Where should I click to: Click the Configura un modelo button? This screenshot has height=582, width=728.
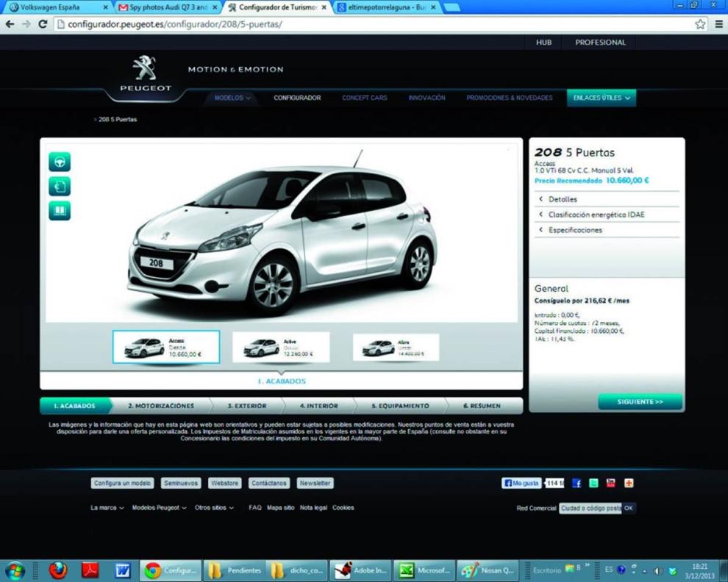point(123,483)
